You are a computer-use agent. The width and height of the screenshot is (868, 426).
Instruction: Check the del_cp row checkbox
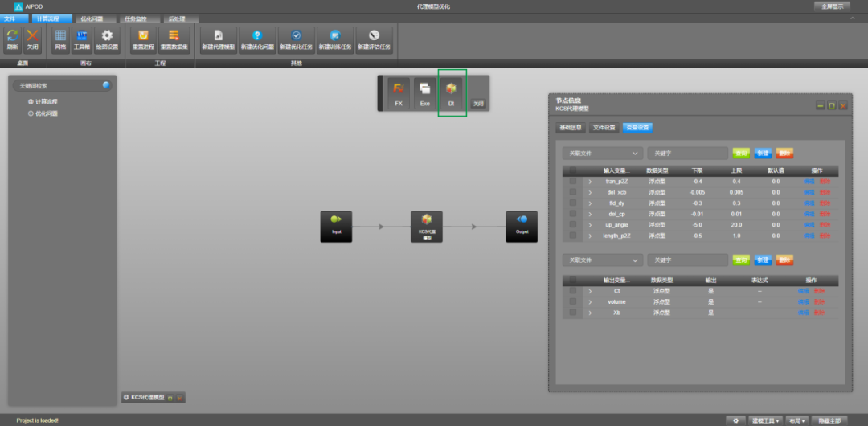pos(573,213)
